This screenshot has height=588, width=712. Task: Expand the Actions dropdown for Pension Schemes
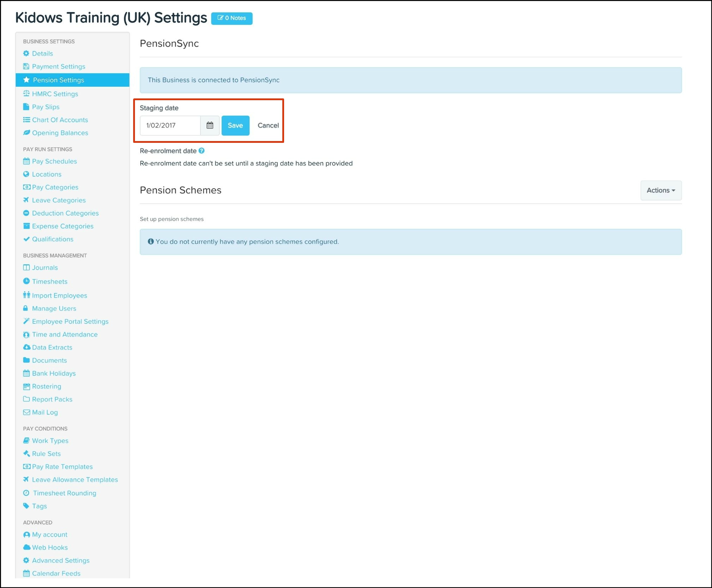pos(661,190)
